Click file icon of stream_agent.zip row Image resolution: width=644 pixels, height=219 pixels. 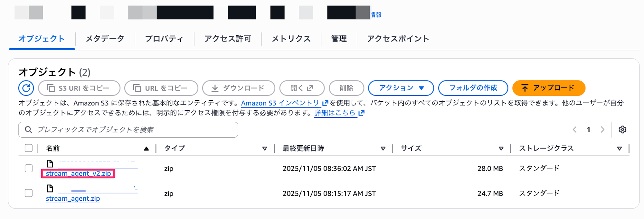click(50, 188)
